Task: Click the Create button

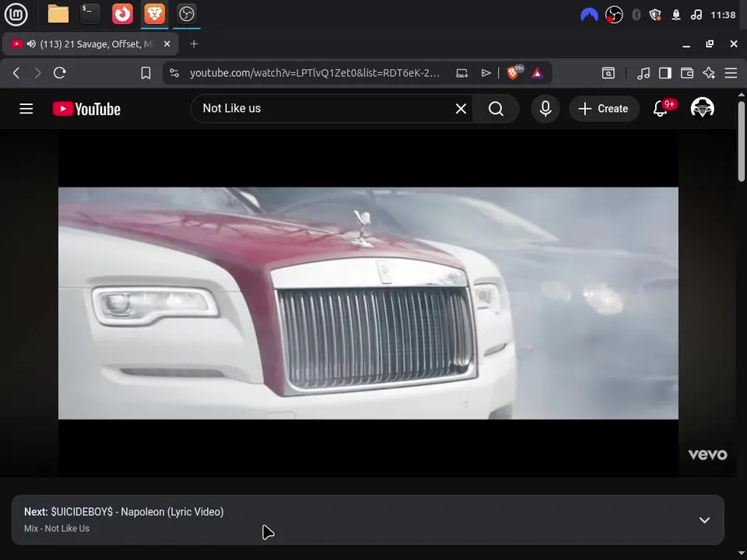Action: pos(604,109)
